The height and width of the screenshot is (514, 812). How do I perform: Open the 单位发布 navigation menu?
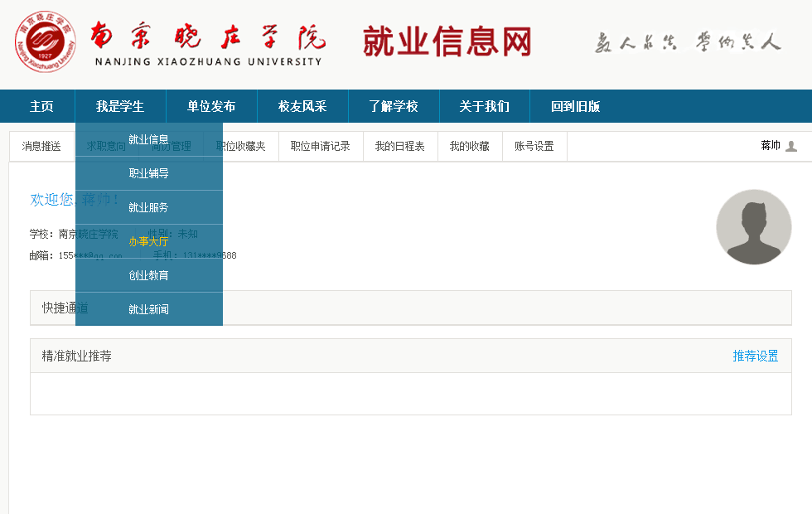[x=211, y=106]
